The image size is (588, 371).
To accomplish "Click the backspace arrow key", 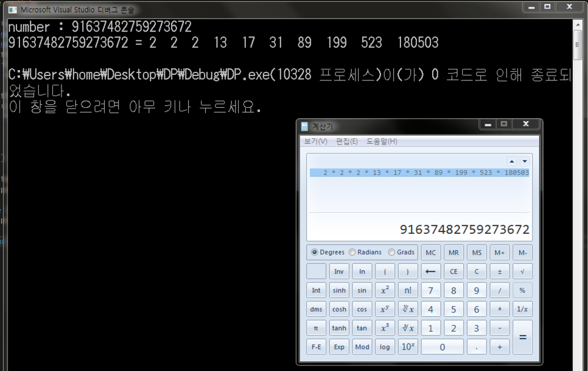I will point(430,271).
